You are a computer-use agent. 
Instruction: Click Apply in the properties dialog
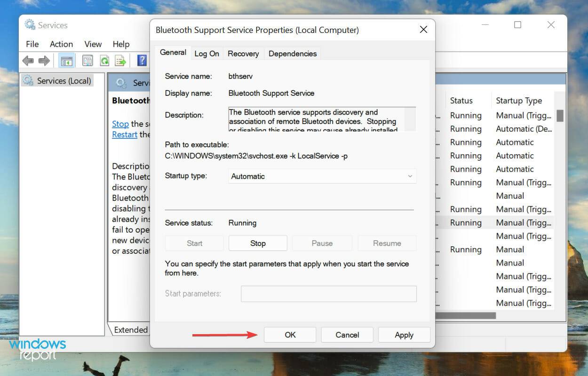tap(404, 335)
